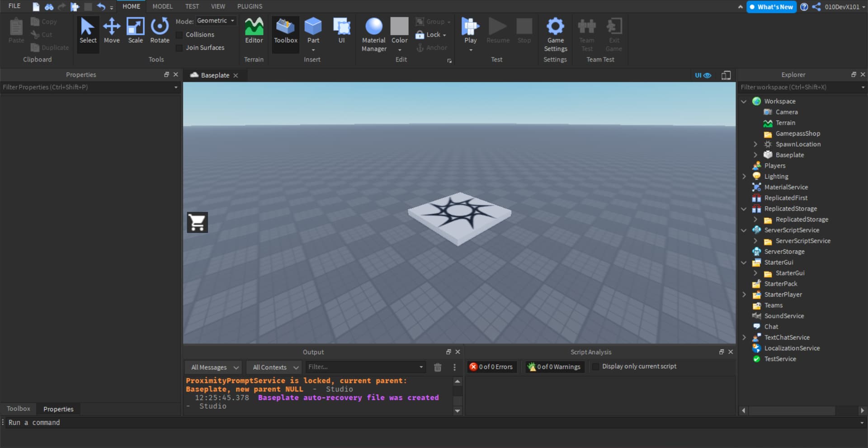Enable the Collisions checkbox
Viewport: 868px width, 448px height.
179,35
